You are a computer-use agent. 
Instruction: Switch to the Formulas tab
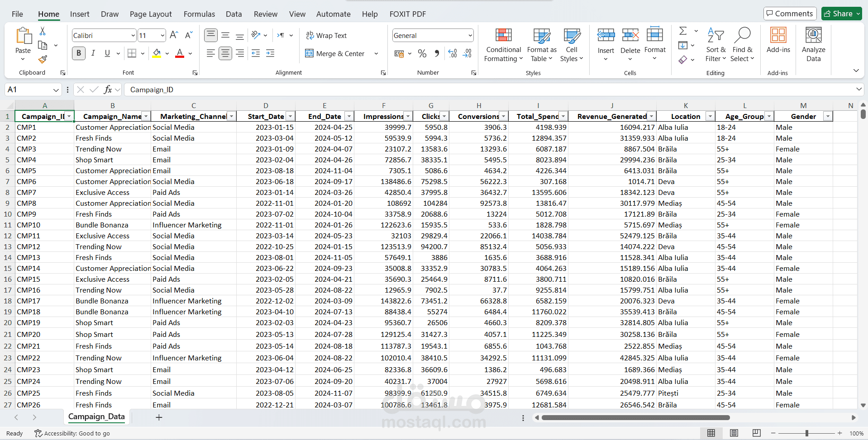point(199,14)
